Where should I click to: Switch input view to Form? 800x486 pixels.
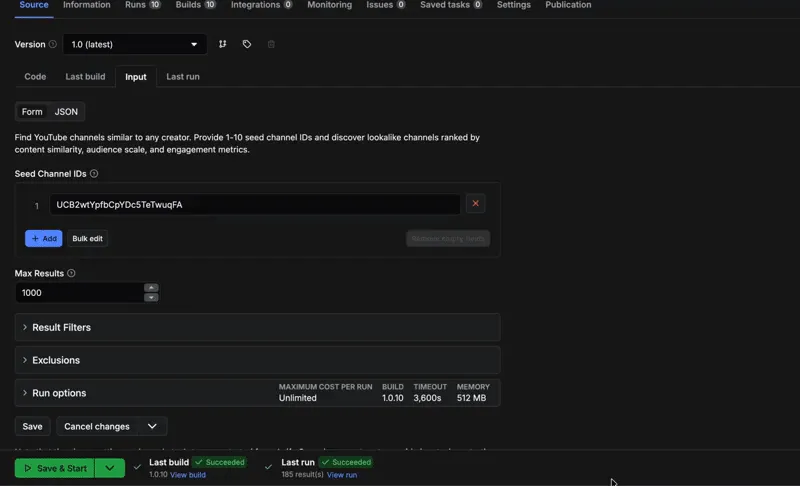tap(32, 112)
